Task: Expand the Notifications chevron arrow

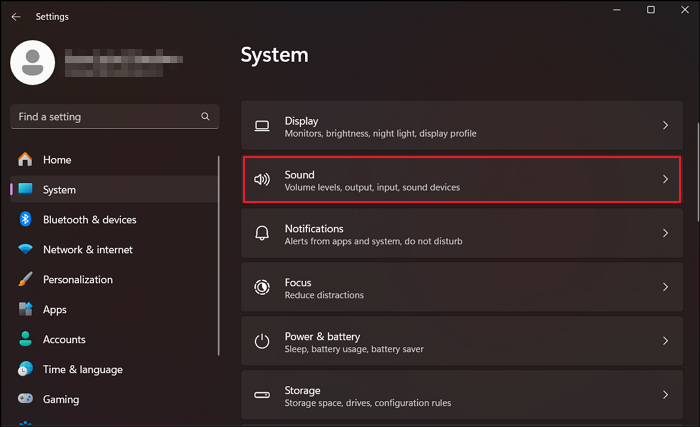Action: [665, 233]
